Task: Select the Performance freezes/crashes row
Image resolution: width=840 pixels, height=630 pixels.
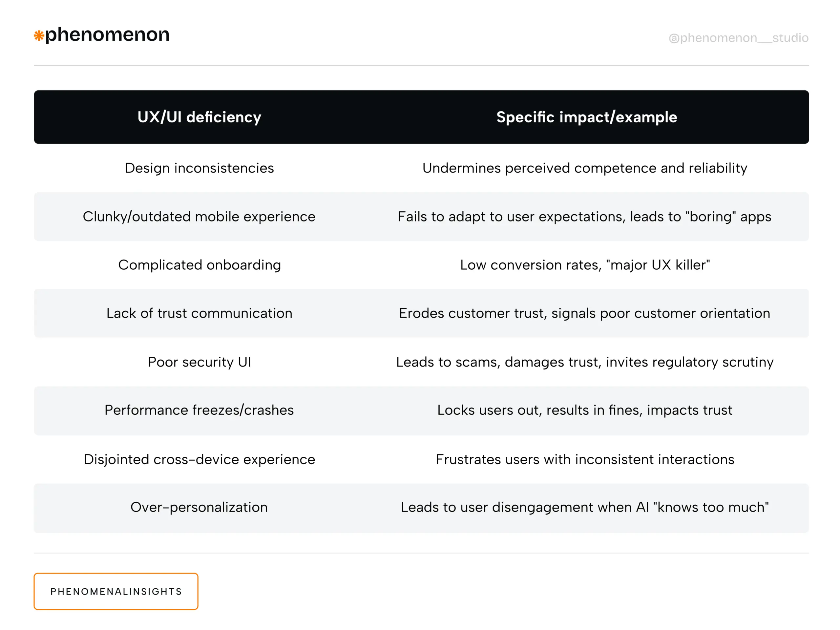Action: coord(199,410)
